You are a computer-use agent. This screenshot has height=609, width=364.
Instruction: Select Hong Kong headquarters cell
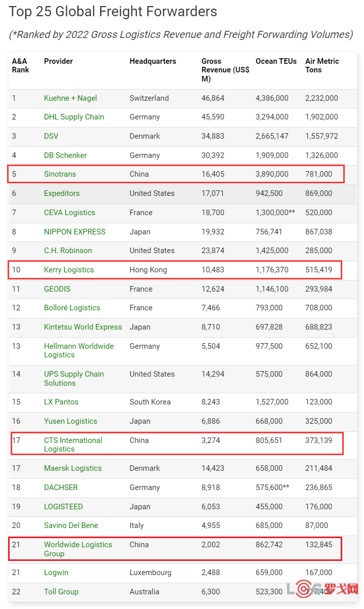click(148, 270)
